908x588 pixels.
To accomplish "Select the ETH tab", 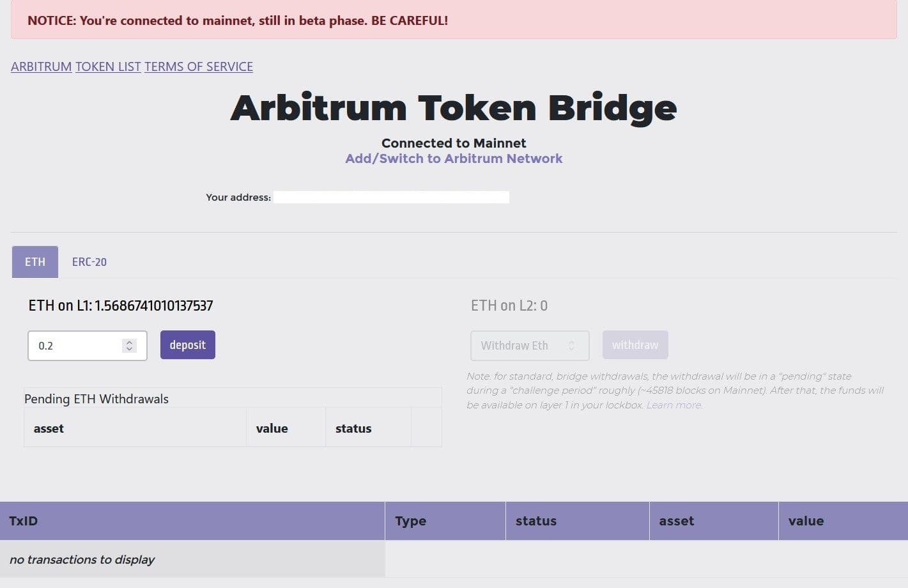I will pyautogui.click(x=35, y=262).
